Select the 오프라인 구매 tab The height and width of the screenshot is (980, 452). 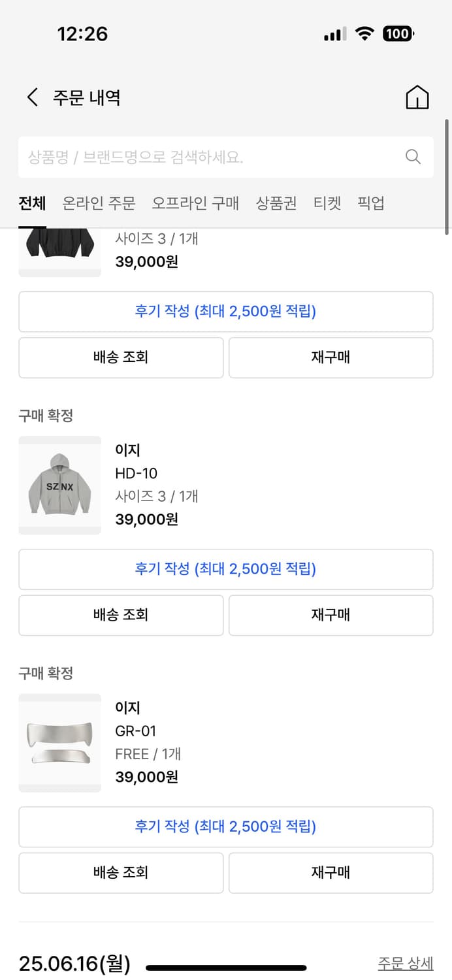[x=195, y=203]
